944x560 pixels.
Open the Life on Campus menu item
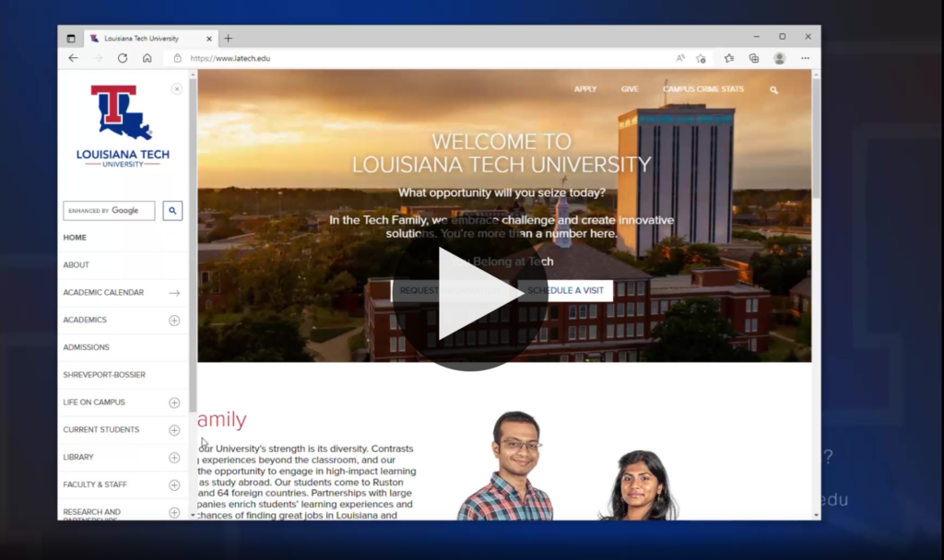[x=94, y=402]
